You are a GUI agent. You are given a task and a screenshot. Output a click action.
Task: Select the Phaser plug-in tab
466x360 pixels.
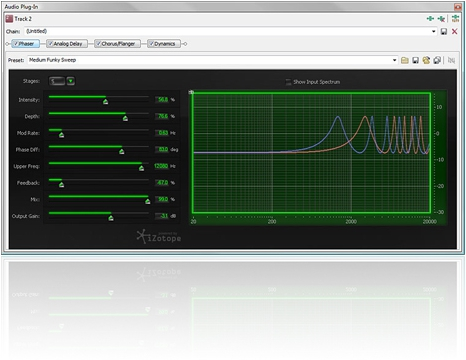[26, 44]
